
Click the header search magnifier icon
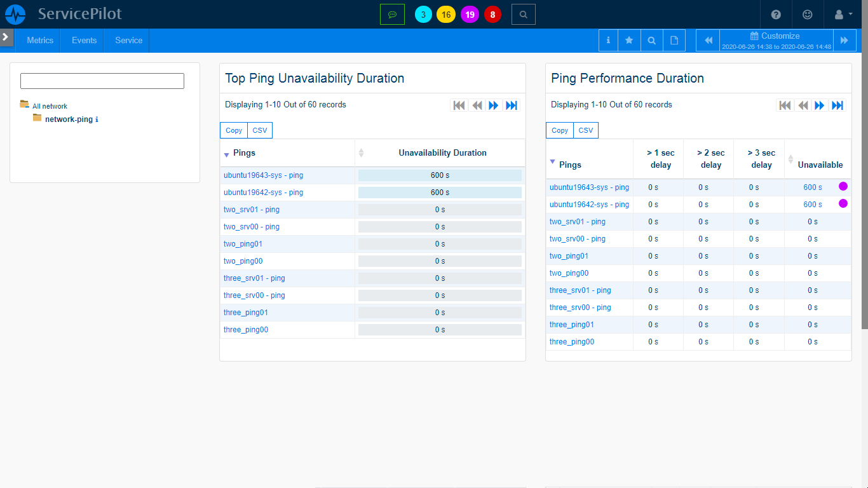(523, 14)
